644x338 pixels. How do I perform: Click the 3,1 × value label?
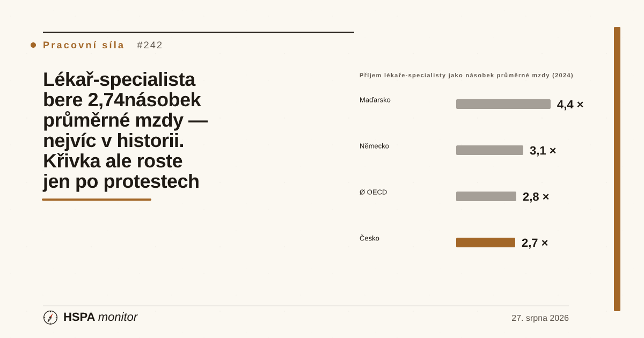(x=543, y=151)
